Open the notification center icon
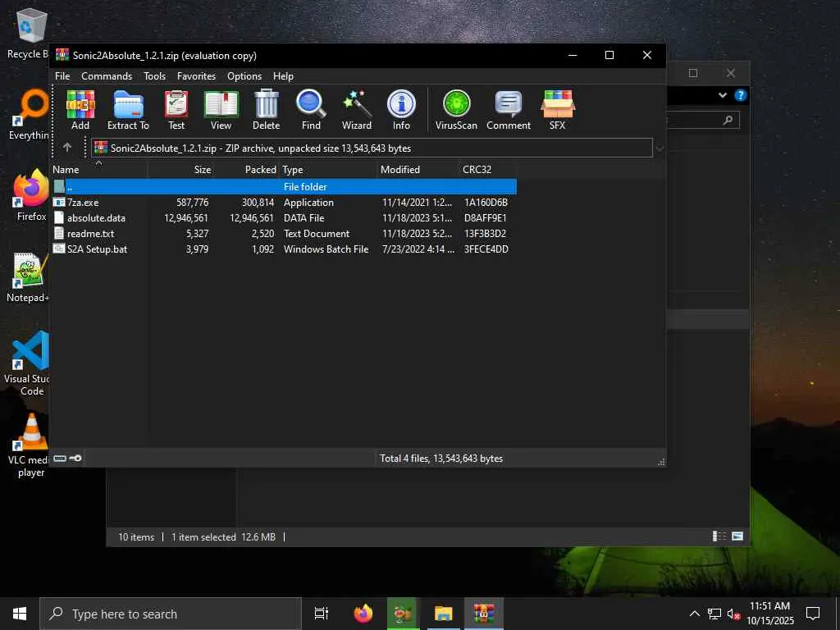This screenshot has height=630, width=840. pos(813,613)
